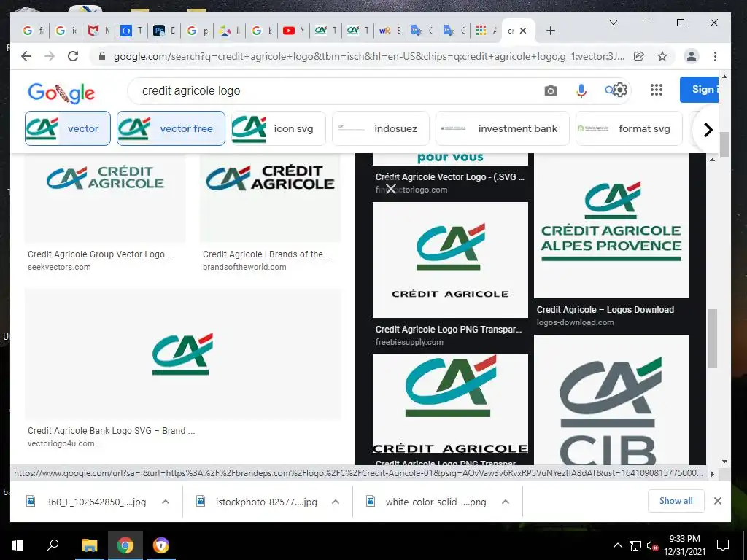The image size is (747, 560).
Task: Select the 'vector' filter chip
Action: pos(68,128)
